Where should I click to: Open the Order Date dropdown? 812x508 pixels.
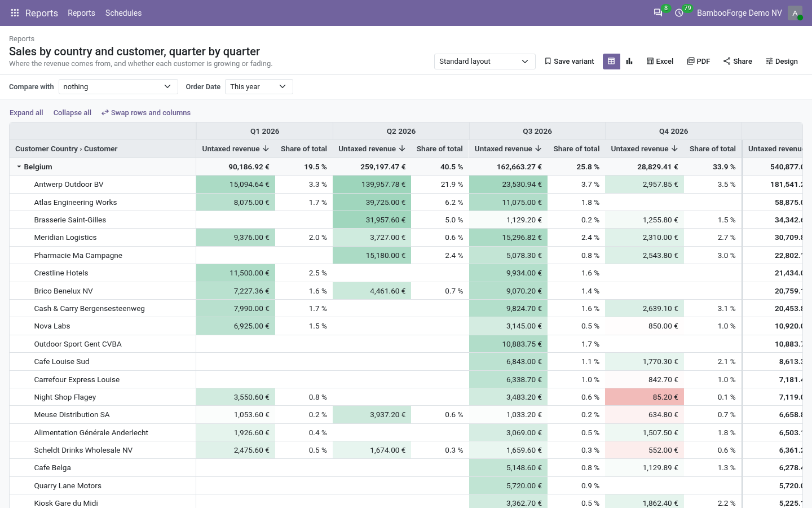(259, 87)
